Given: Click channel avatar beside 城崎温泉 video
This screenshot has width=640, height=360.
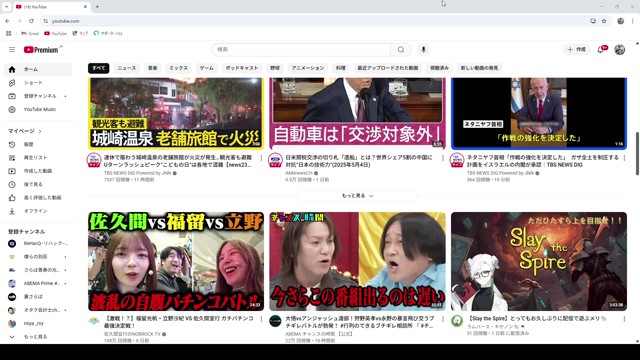Looking at the screenshot, I should click(x=94, y=160).
